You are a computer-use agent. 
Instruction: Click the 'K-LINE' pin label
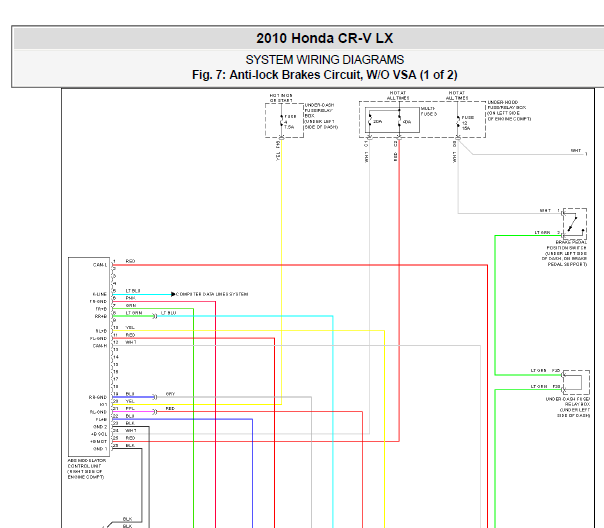pyautogui.click(x=100, y=294)
